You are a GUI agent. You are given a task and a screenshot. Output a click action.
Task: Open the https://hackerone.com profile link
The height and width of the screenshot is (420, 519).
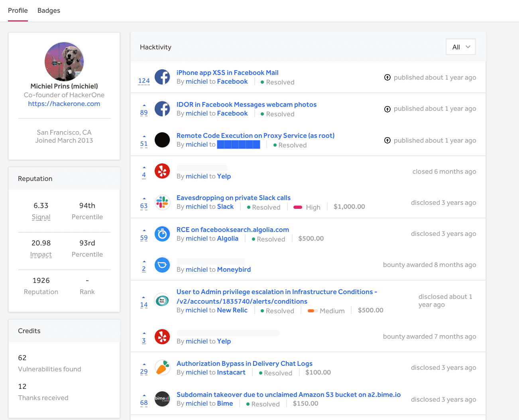64,104
